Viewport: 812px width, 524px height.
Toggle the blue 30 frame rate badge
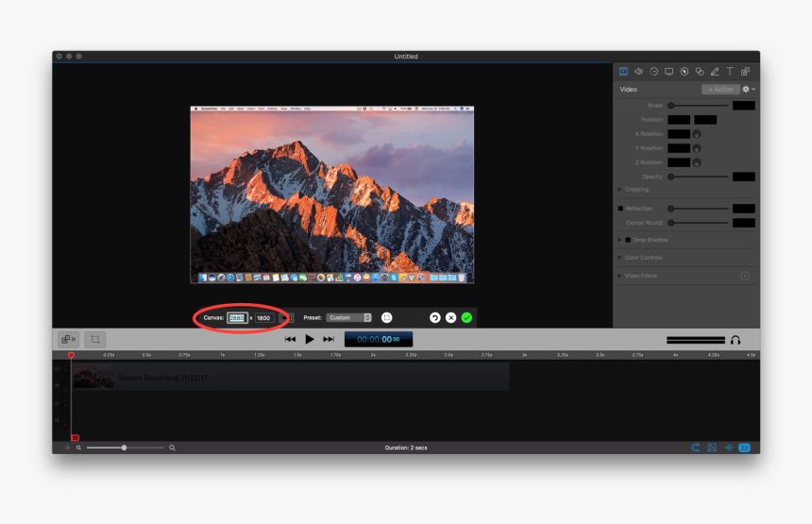pos(744,448)
